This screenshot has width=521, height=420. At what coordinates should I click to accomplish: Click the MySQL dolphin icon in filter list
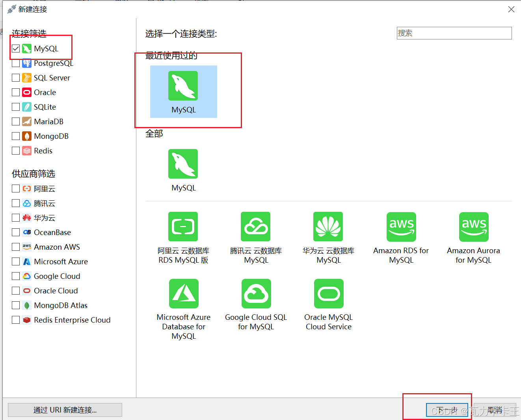click(27, 49)
